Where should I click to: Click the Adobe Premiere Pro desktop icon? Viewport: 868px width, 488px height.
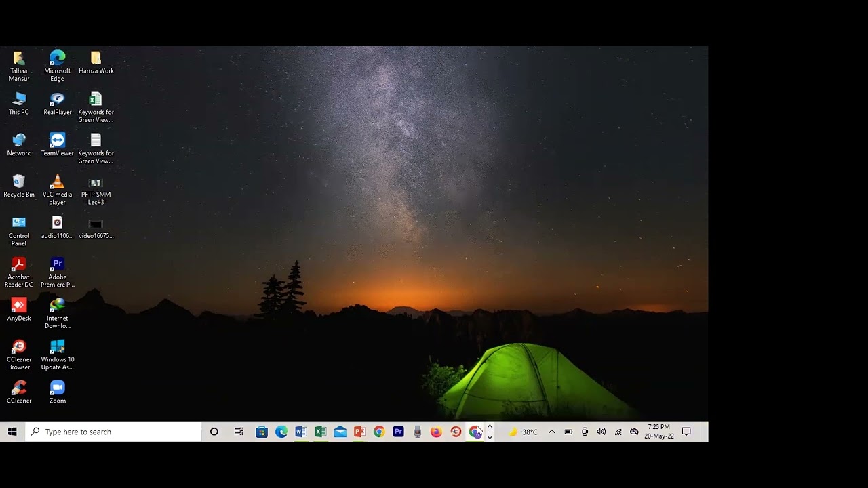click(57, 265)
